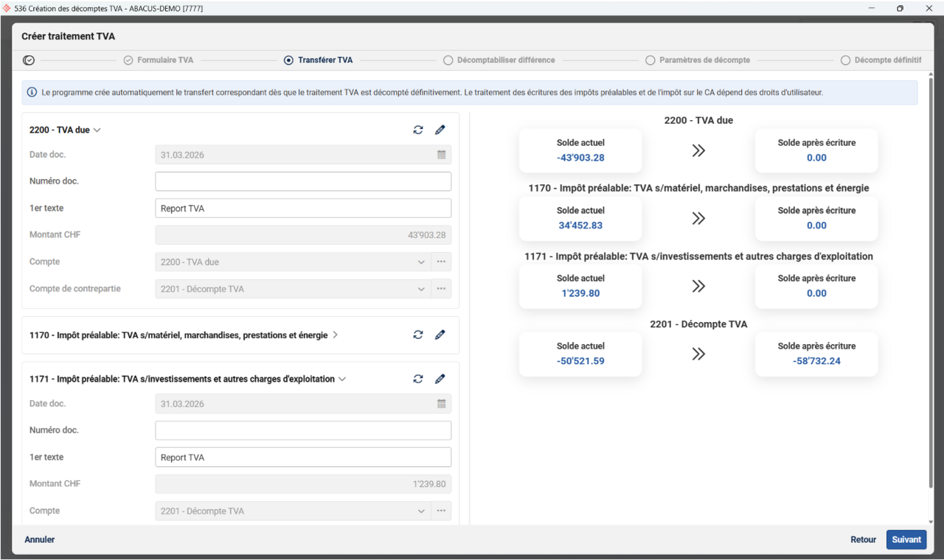Click edit pencil for 2200 - TVA due
The width and height of the screenshot is (944, 560).
[x=440, y=130]
